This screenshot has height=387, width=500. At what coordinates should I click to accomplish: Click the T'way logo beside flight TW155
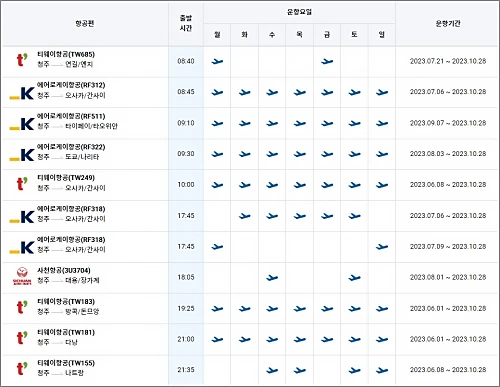[x=22, y=369]
